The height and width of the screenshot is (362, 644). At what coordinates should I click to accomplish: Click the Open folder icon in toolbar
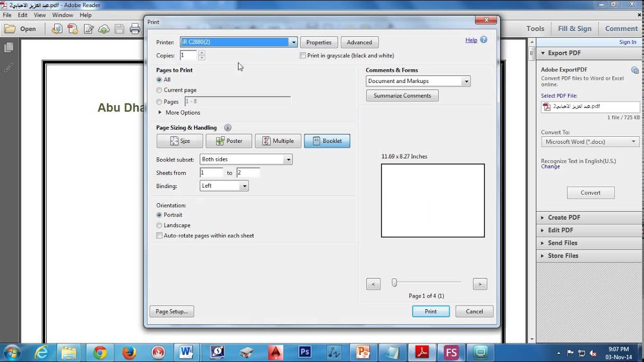[x=10, y=29]
